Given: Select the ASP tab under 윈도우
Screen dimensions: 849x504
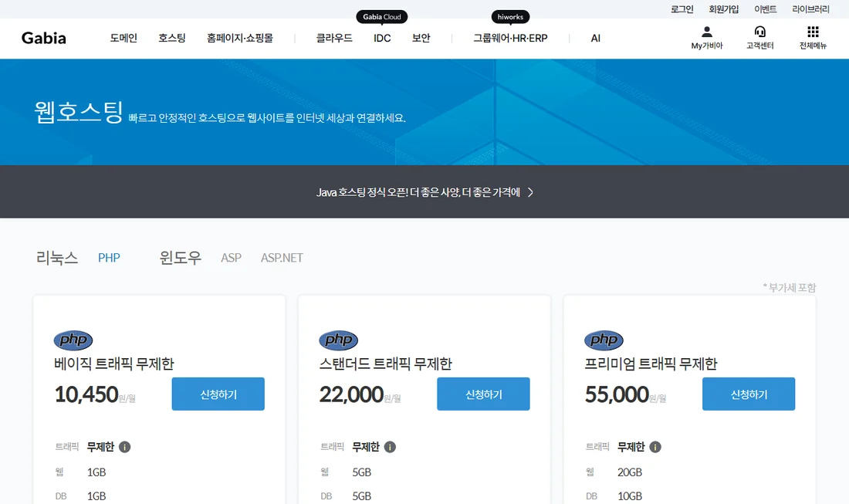Looking at the screenshot, I should point(232,258).
